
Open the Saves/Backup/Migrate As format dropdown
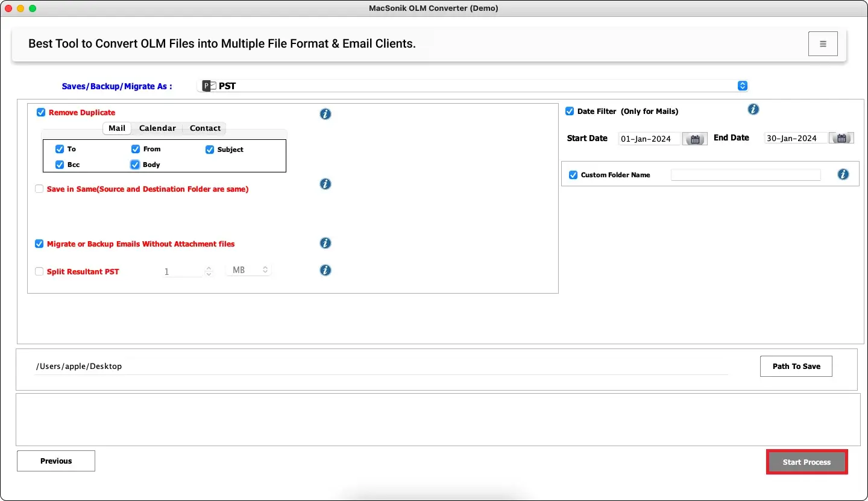tap(473, 86)
